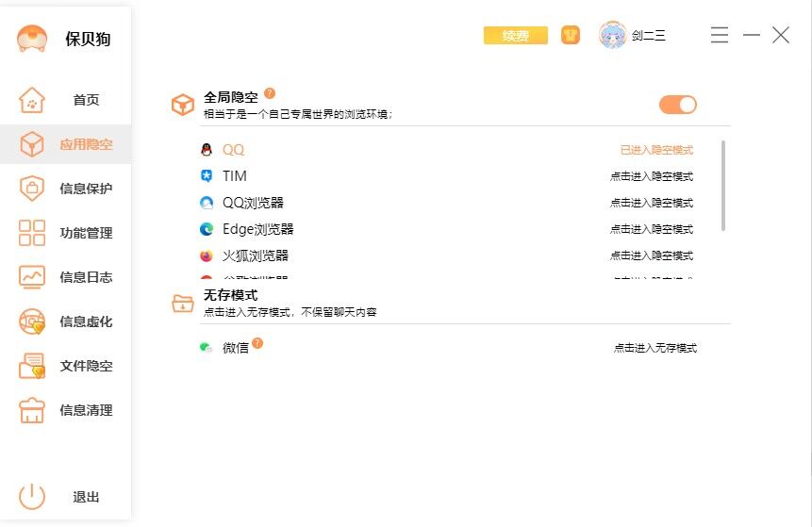Click 点击进入隐空模式 for TIM
This screenshot has width=812, height=527.
point(651,176)
